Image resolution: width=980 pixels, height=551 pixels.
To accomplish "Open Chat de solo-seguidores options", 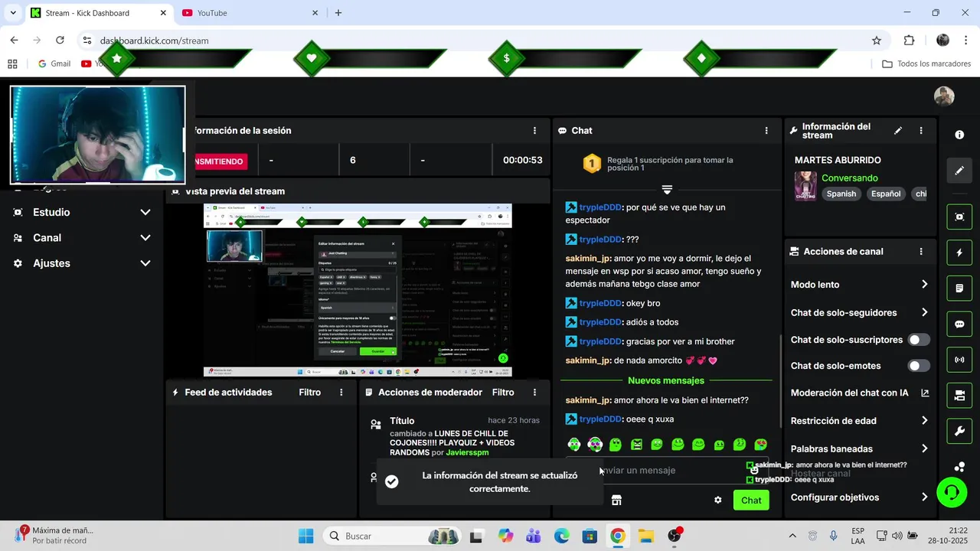I will [x=859, y=312].
